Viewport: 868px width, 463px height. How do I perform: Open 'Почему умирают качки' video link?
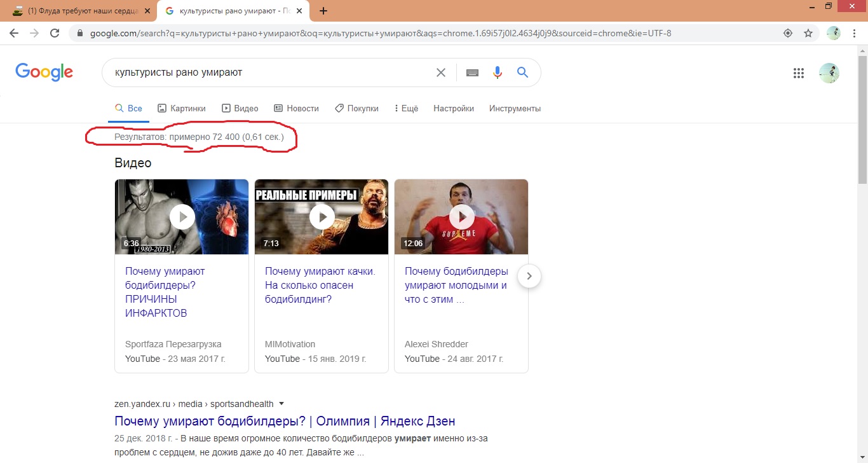click(x=320, y=285)
